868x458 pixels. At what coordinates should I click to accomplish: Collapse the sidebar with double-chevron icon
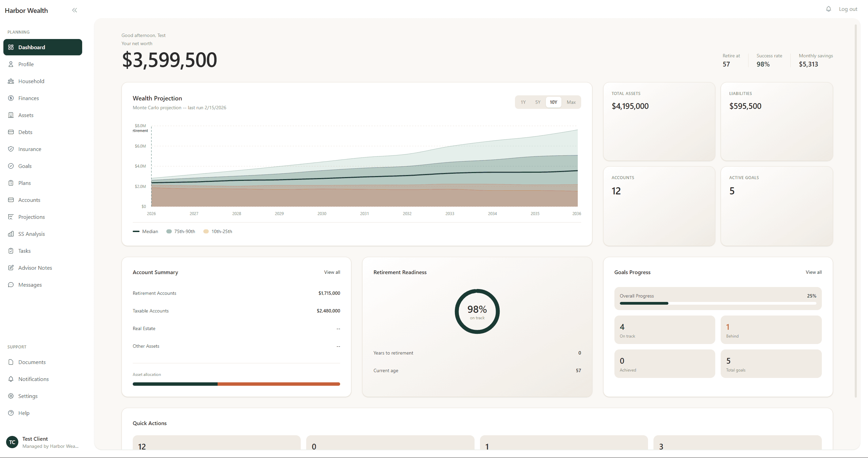pos(75,10)
